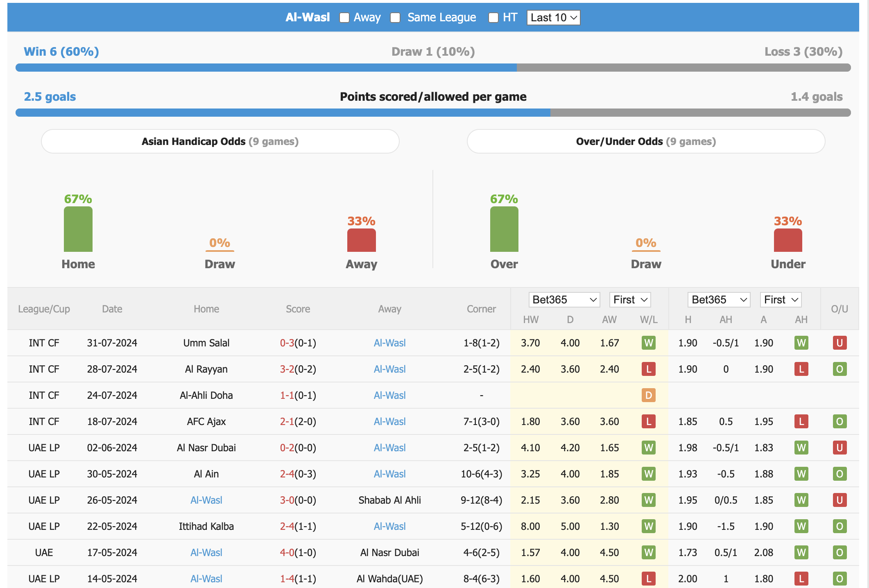Click the O badge on the 18-07-2024 row
The width and height of the screenshot is (869, 588).
click(840, 421)
